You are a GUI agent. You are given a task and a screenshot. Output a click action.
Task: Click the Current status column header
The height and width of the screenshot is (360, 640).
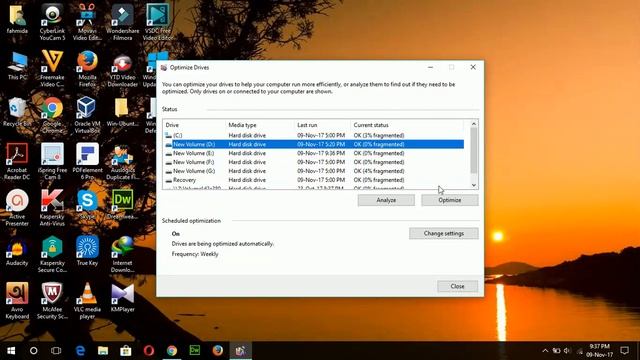coord(407,125)
